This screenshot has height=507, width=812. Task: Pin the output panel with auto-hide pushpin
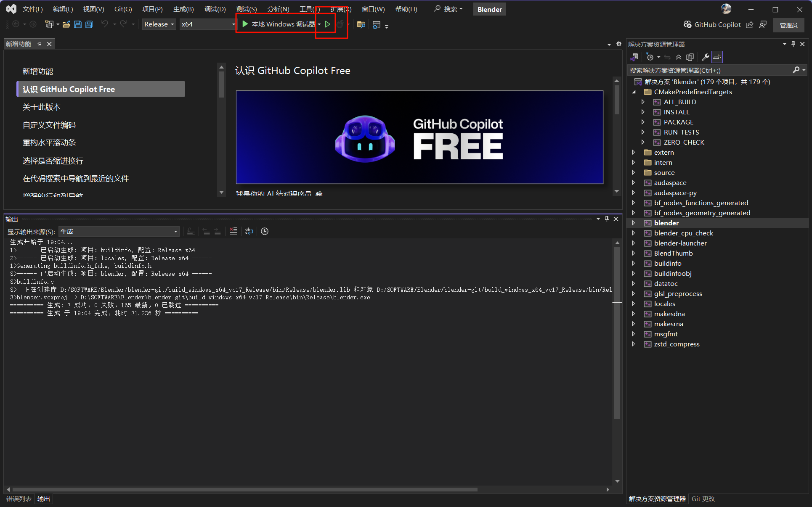click(x=607, y=219)
